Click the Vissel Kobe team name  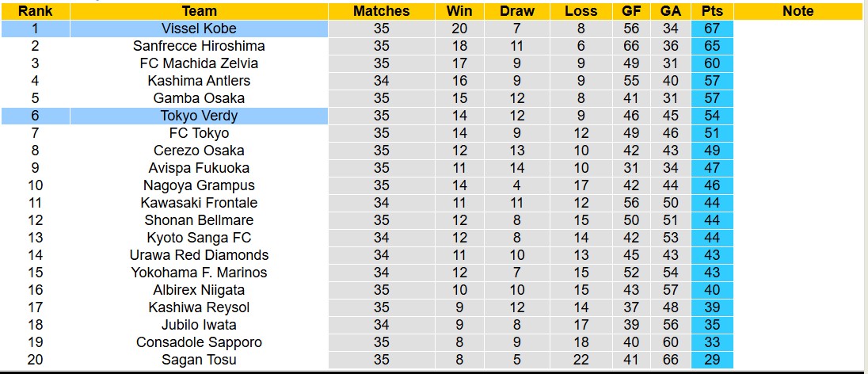[199, 29]
